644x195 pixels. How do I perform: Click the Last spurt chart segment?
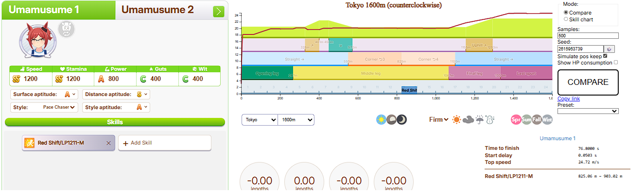tap(526, 73)
